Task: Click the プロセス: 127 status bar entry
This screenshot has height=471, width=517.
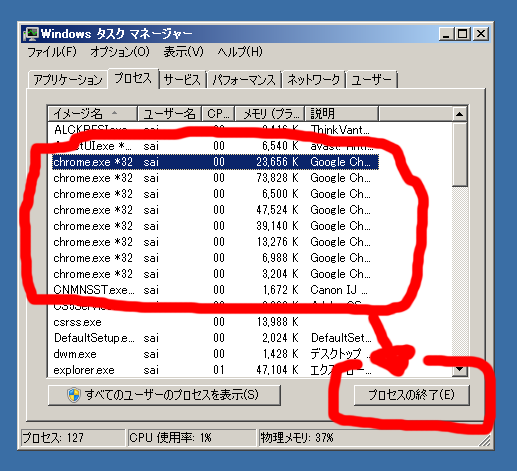Action: 73,438
